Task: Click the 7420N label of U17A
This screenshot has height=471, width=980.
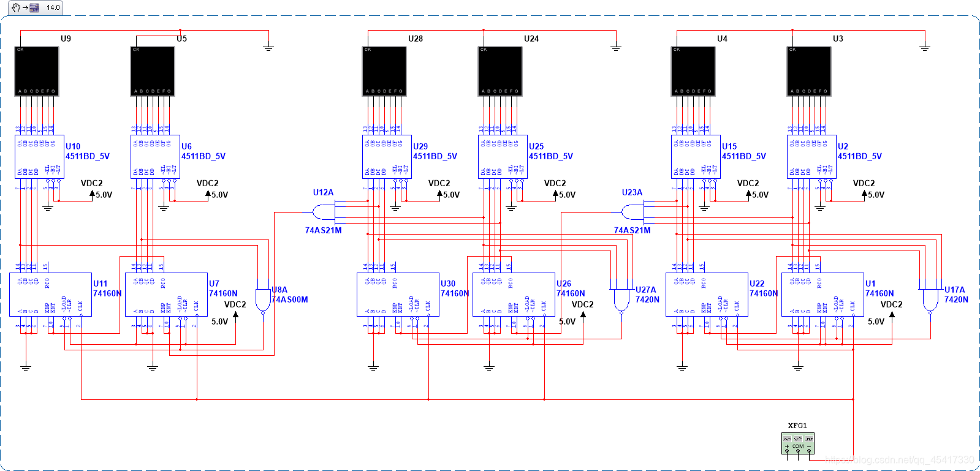Action: tap(956, 300)
